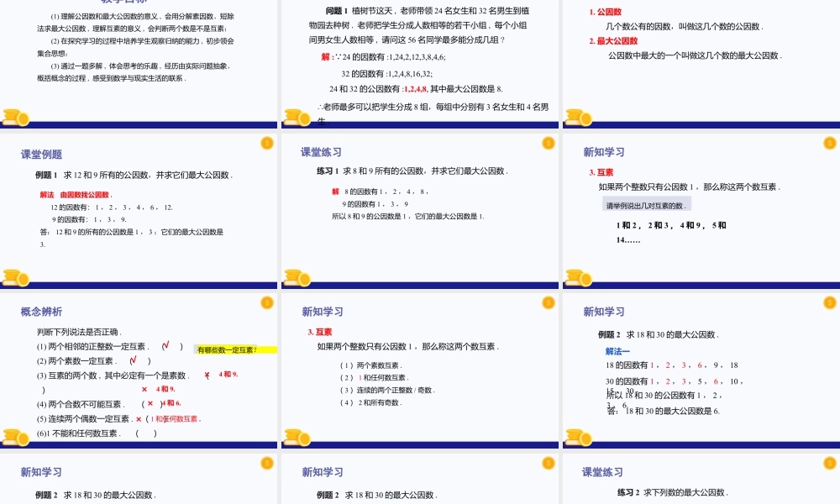Select the bottom-right 课堂练习 slide thumbnail

point(698,483)
